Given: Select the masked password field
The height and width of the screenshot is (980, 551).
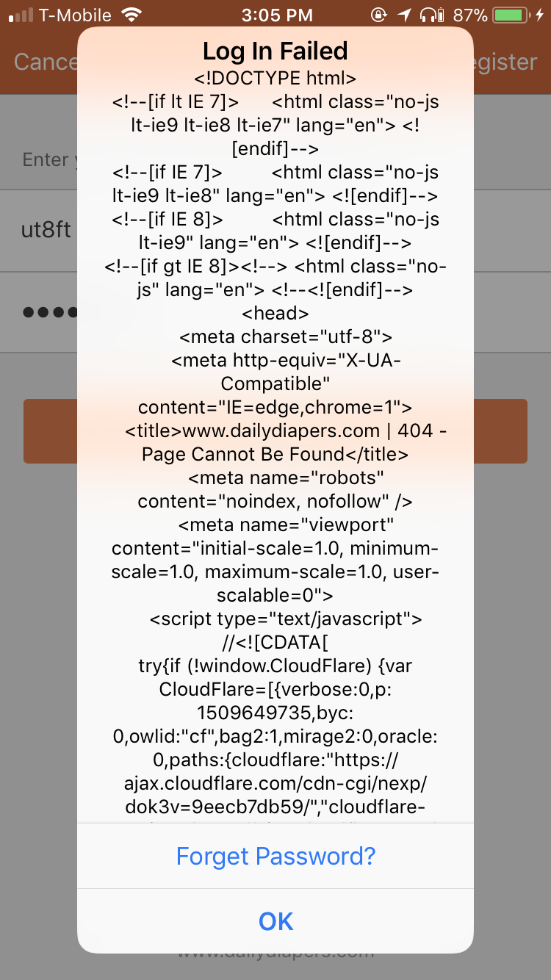Looking at the screenshot, I should pos(39,311).
